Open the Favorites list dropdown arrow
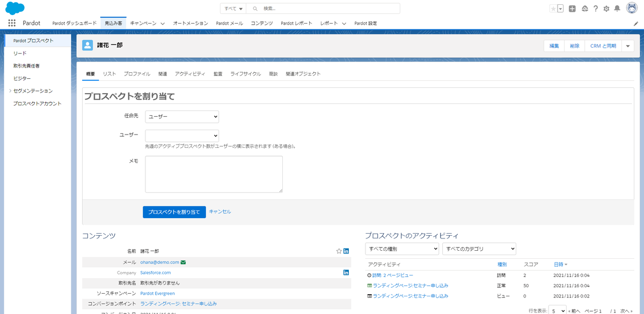Image resolution: width=644 pixels, height=314 pixels. (560, 9)
